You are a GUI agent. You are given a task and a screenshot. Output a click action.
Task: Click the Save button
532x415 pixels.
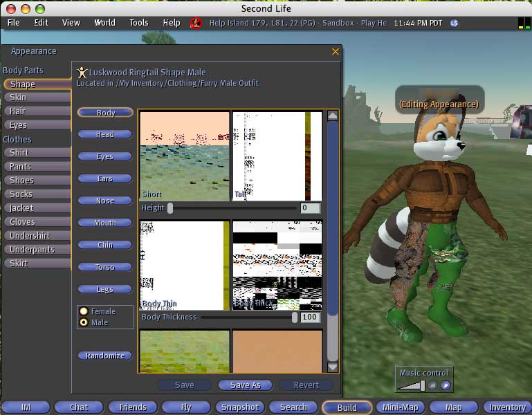185,385
